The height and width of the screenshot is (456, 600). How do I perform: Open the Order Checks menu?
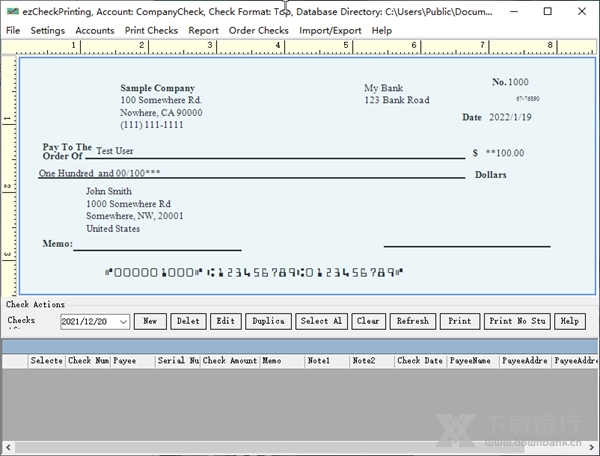click(x=258, y=30)
